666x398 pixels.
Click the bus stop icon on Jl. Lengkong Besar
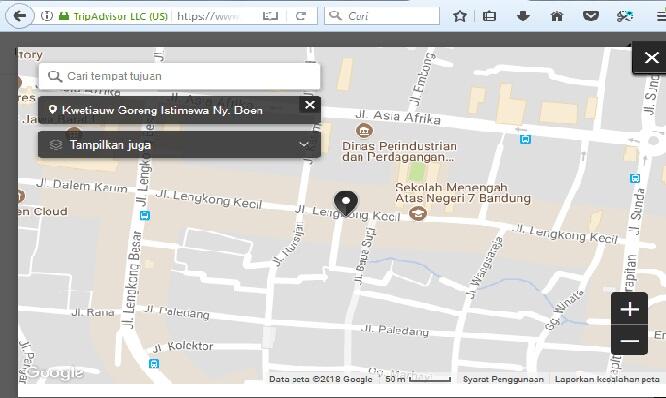click(x=145, y=216)
